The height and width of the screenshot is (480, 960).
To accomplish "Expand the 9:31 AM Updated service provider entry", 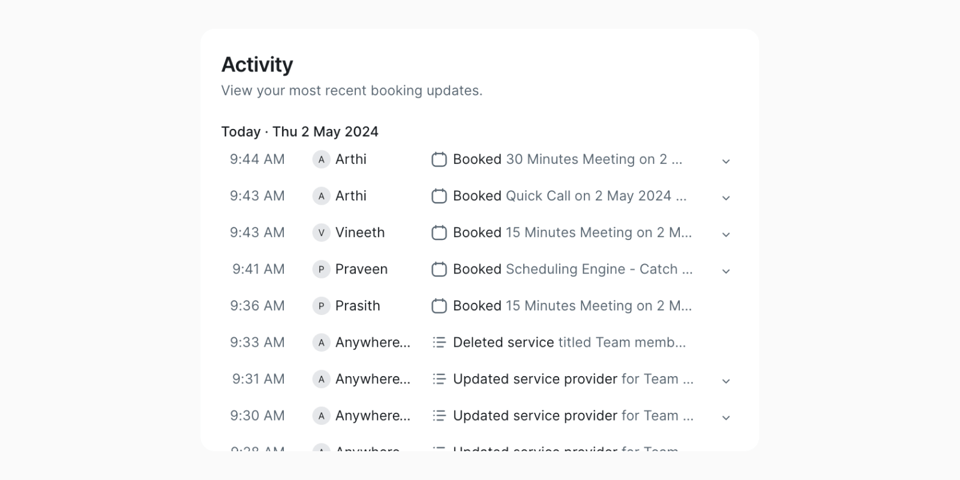I will pyautogui.click(x=726, y=381).
